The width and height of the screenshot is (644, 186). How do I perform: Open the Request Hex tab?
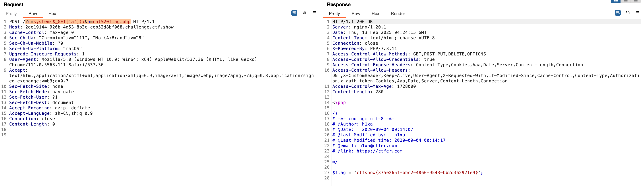point(52,13)
